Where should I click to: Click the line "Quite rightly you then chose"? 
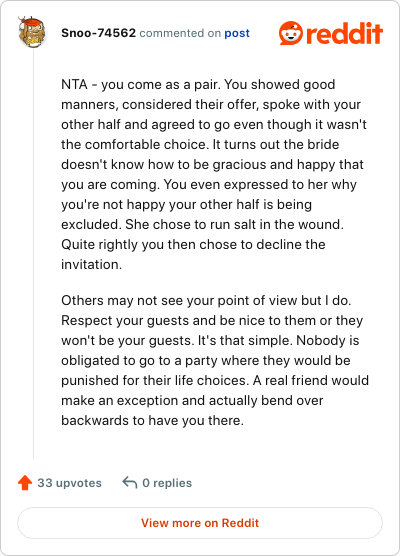click(x=193, y=245)
